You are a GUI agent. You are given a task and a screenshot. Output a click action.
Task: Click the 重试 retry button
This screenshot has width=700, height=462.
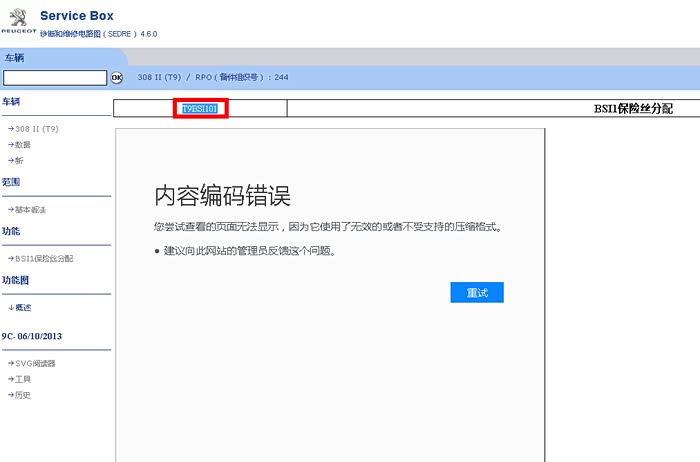click(477, 292)
